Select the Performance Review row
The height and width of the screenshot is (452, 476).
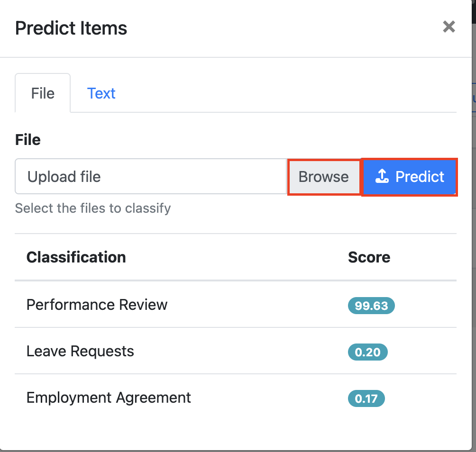(x=236, y=305)
